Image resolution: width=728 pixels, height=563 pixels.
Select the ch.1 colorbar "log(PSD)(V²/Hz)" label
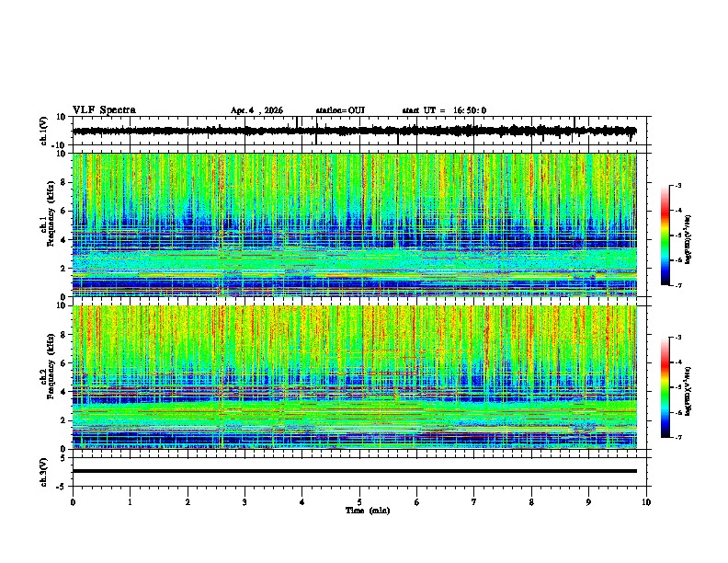pos(688,239)
